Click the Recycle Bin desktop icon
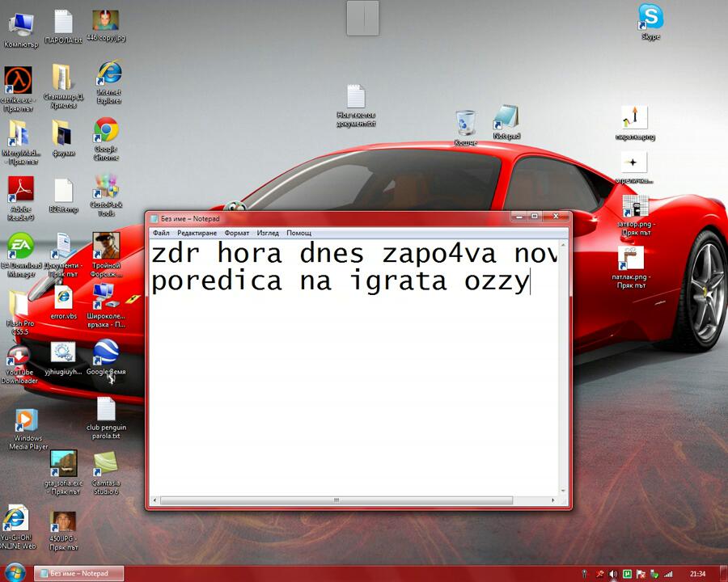The height and width of the screenshot is (582, 728). point(465,123)
